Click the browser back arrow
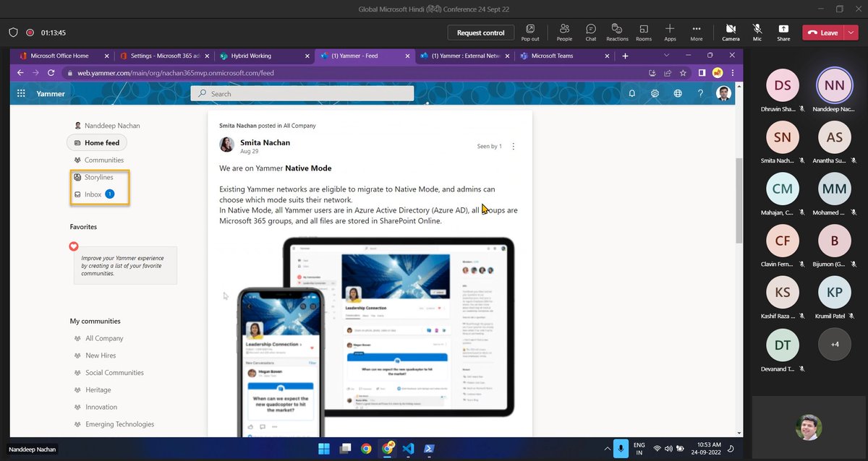This screenshot has height=461, width=868. pyautogui.click(x=20, y=72)
